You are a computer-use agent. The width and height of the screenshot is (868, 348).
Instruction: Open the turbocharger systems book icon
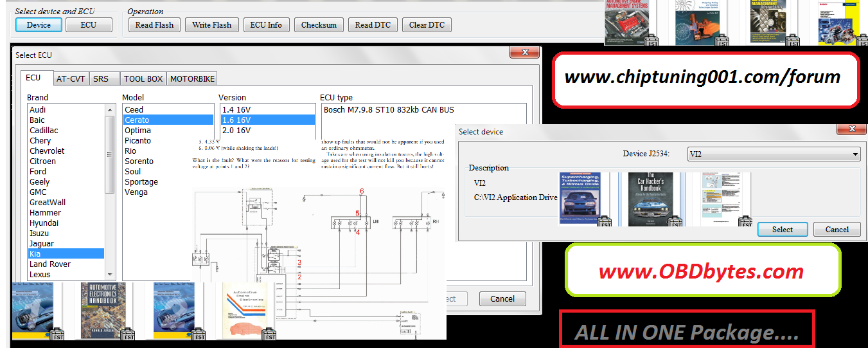pos(699,21)
